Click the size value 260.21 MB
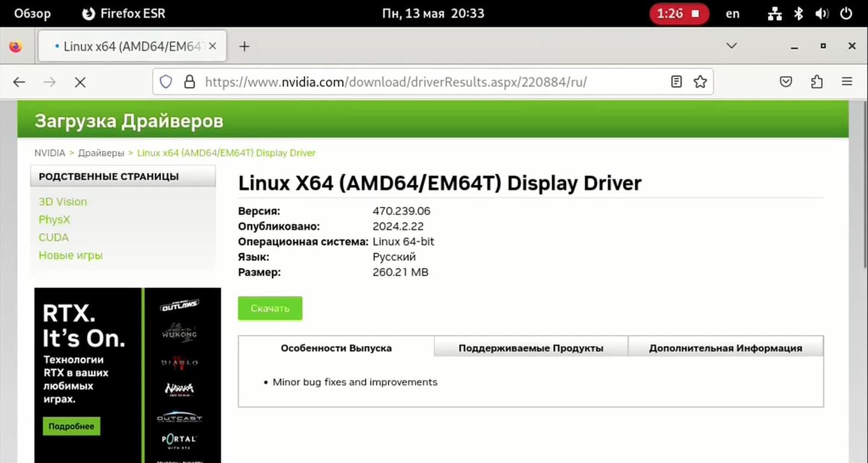 (401, 272)
